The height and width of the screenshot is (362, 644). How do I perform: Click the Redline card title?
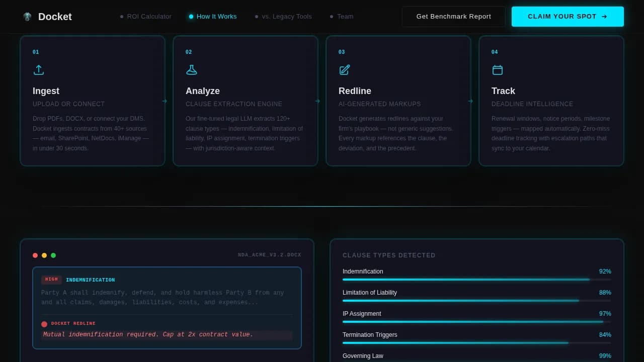point(355,91)
